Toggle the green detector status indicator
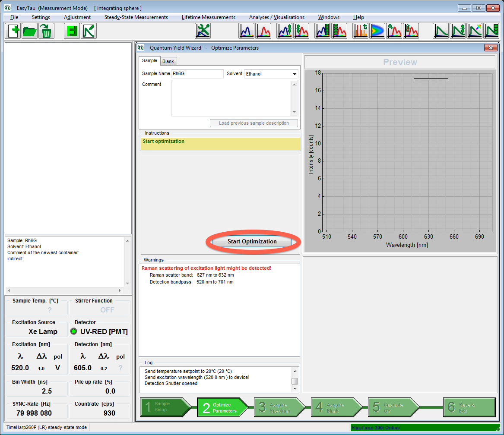The image size is (504, 435). (x=74, y=332)
